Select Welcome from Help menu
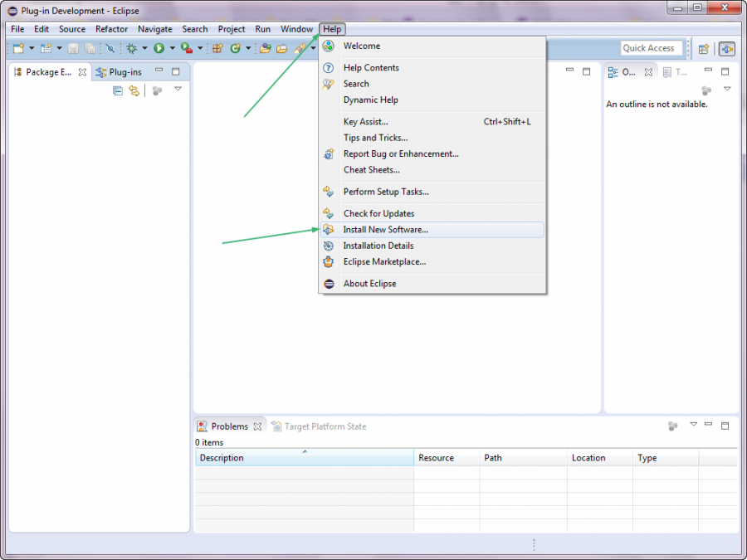 (x=432, y=46)
